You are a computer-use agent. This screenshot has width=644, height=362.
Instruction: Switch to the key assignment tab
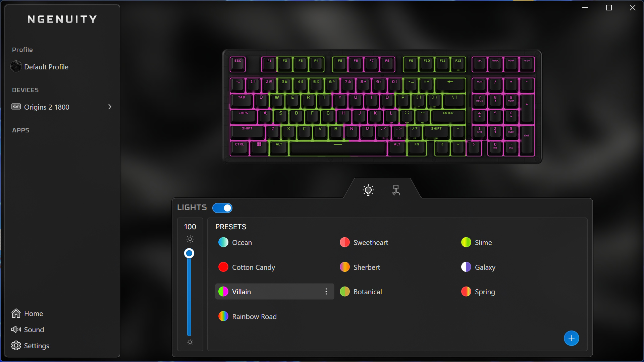pos(396,190)
